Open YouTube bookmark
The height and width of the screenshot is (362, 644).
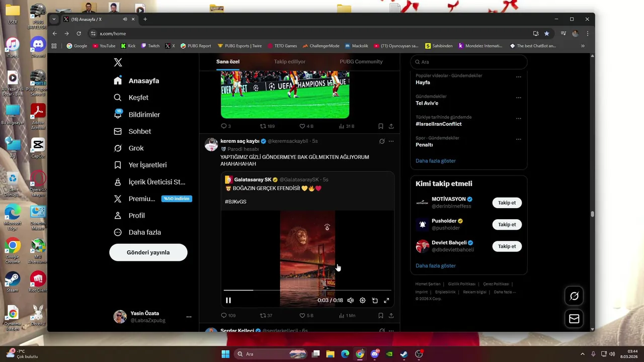tap(104, 46)
